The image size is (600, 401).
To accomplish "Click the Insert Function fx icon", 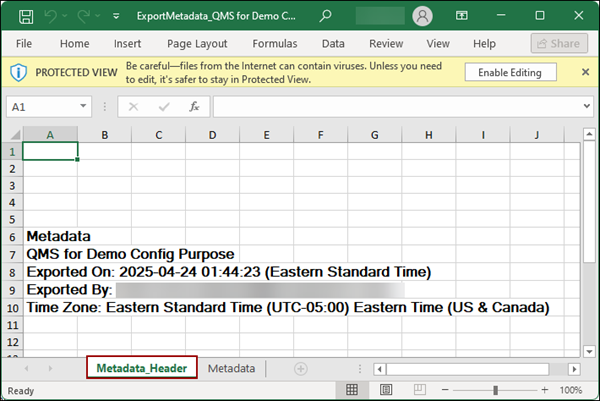I will (194, 106).
